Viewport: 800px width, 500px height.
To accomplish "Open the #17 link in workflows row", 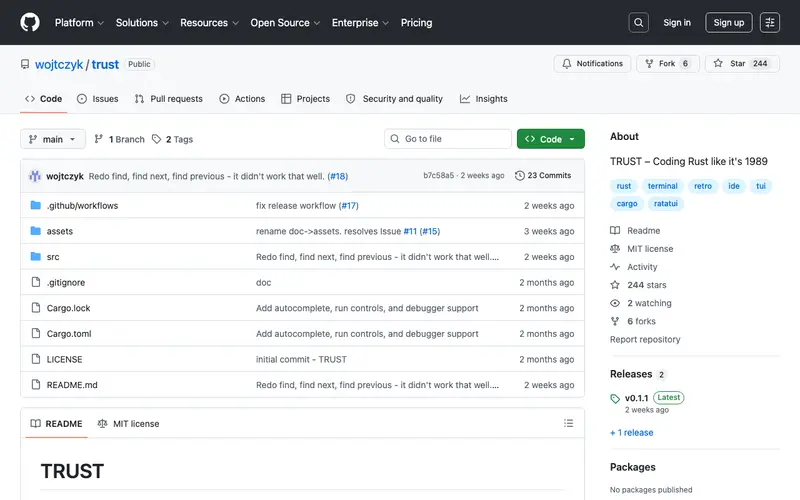I will click(349, 206).
